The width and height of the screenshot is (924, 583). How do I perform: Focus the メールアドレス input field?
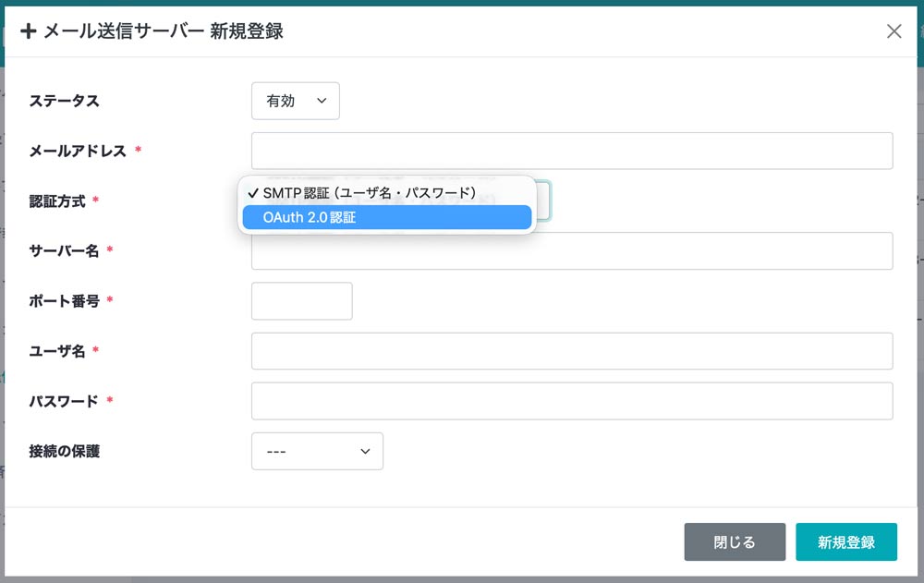(x=571, y=152)
